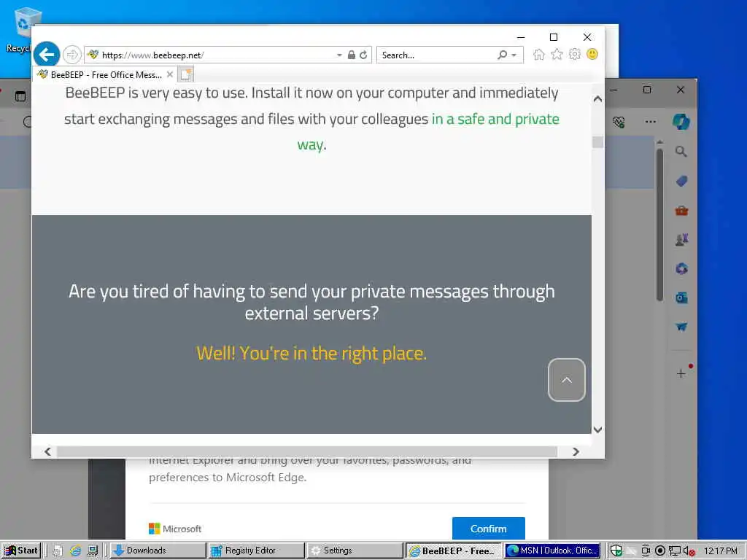The width and height of the screenshot is (747, 560).
Task: Switch to the MSN | Outlook taskbar button
Action: 552,551
